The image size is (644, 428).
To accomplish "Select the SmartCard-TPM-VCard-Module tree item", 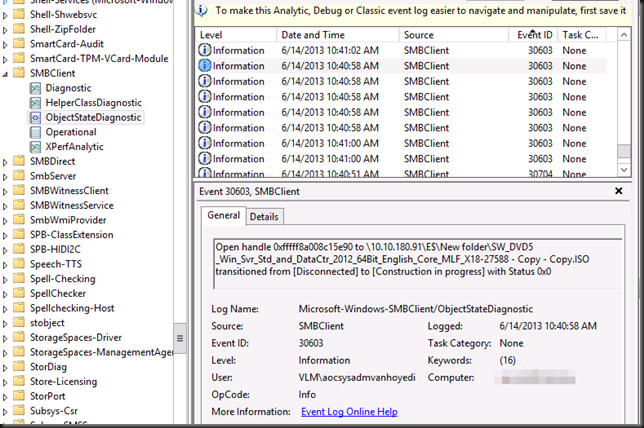I will [x=99, y=59].
